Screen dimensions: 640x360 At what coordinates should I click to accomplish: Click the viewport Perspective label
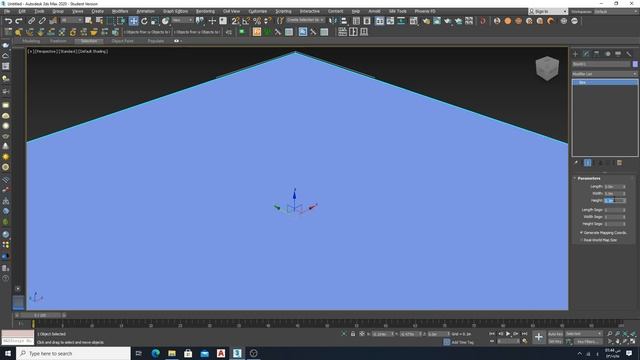[x=47, y=51]
